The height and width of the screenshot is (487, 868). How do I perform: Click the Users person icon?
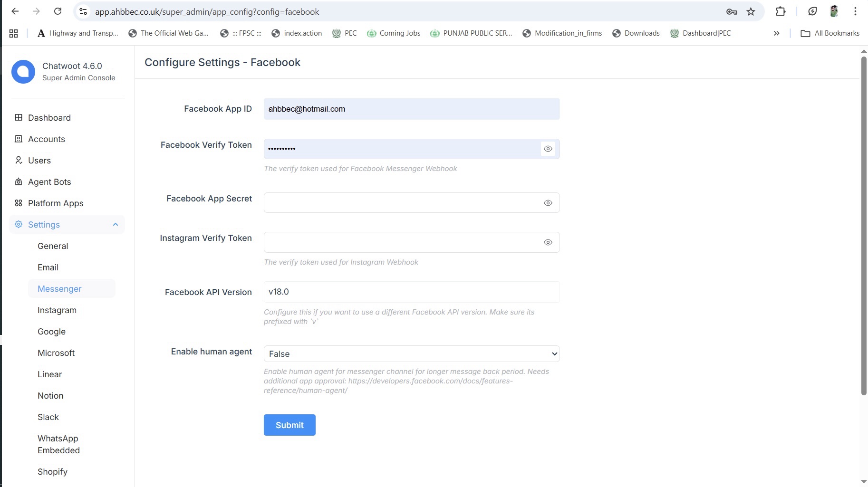tap(19, 160)
